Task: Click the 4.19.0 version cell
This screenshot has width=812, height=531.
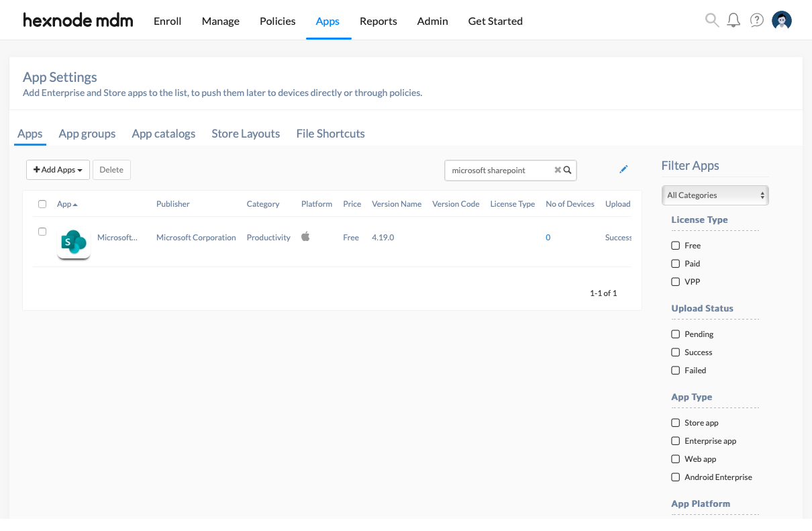Action: (x=383, y=238)
